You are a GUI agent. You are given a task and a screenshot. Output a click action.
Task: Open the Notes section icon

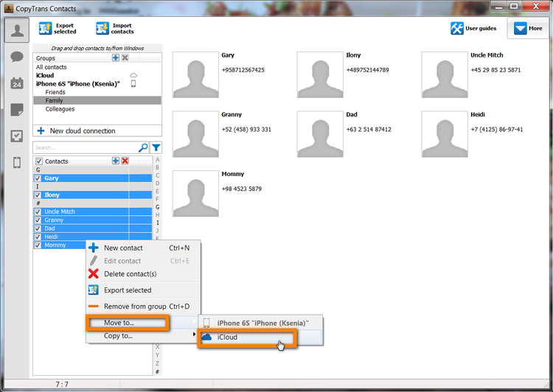17,110
